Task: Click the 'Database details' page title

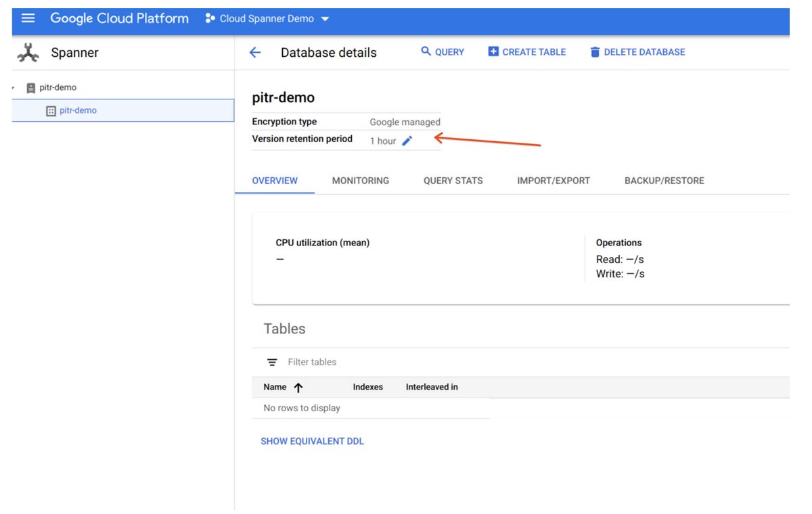Action: (x=329, y=53)
